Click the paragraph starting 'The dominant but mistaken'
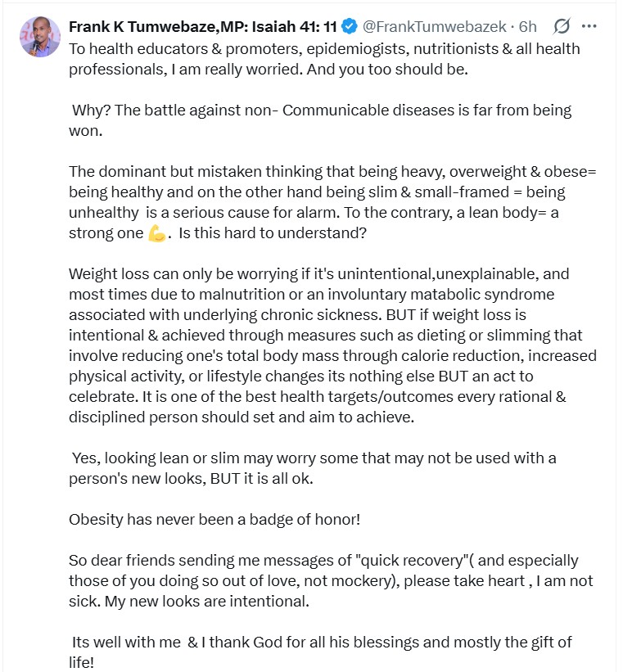 tap(327, 192)
